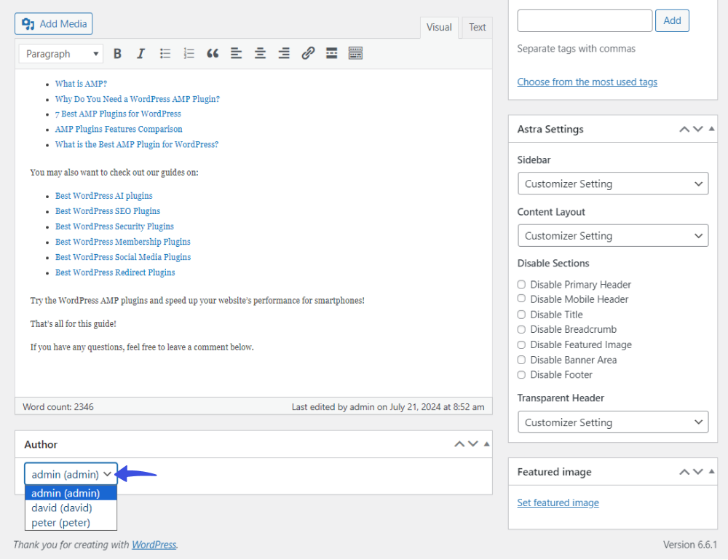This screenshot has width=728, height=560.
Task: Check Disable Mobile Header
Action: (521, 299)
